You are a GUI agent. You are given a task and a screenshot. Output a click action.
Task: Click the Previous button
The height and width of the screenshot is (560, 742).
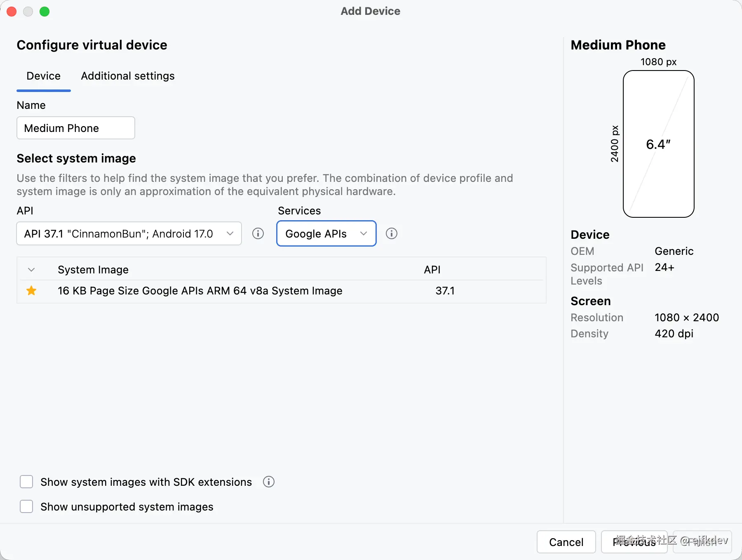[634, 542]
